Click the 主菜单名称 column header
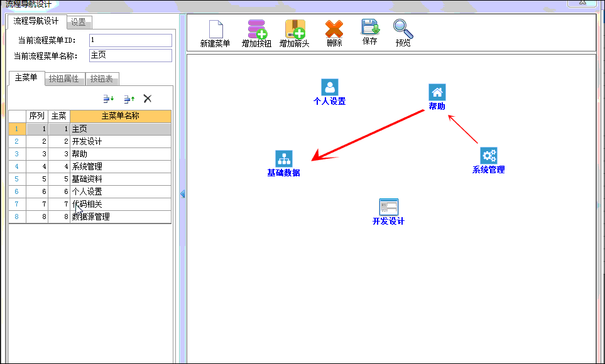 pyautogui.click(x=121, y=116)
